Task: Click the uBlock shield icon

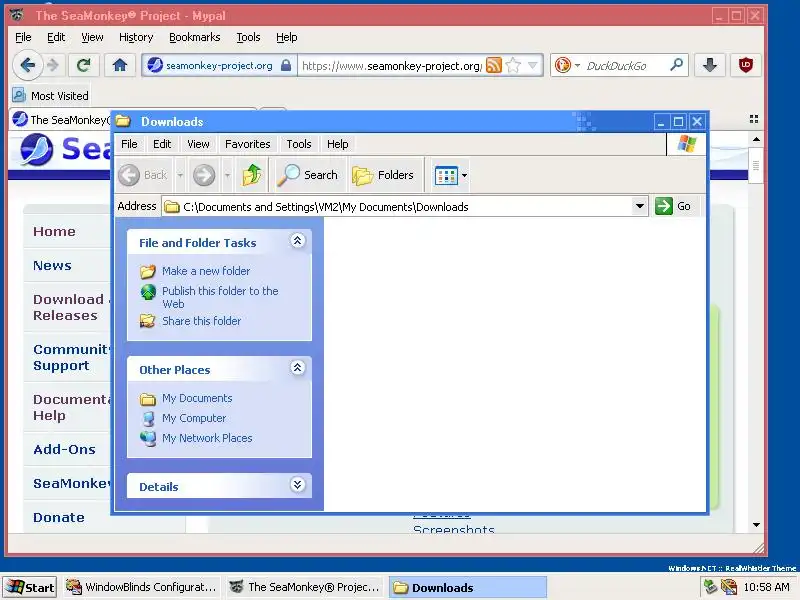Action: [x=745, y=65]
